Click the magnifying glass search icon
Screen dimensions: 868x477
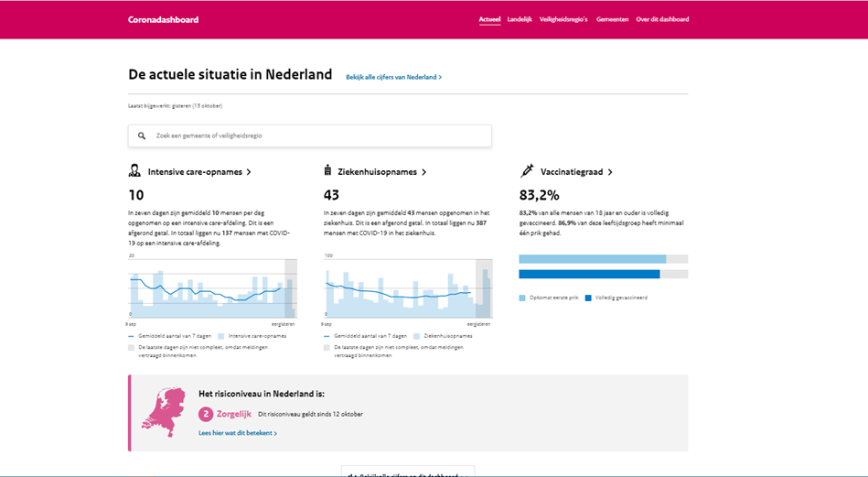(x=142, y=136)
